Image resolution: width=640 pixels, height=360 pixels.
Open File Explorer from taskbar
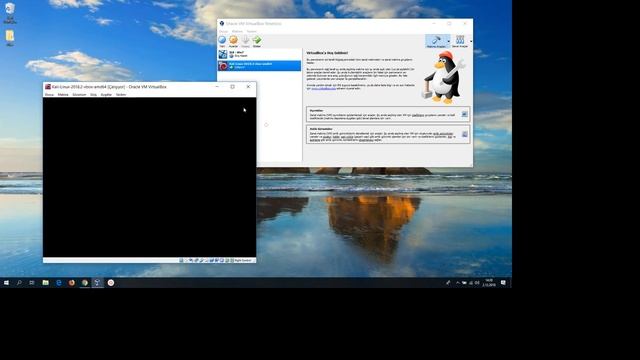pyautogui.click(x=46, y=282)
